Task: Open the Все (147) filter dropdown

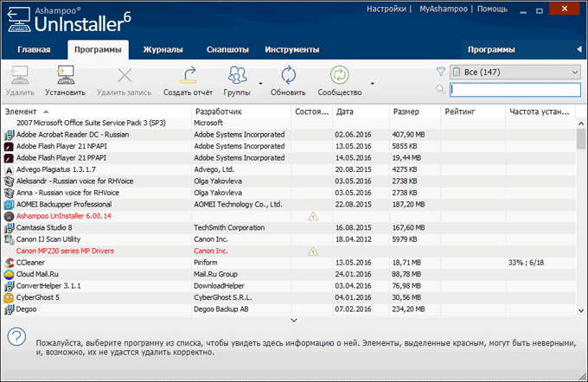Action: pyautogui.click(x=514, y=72)
